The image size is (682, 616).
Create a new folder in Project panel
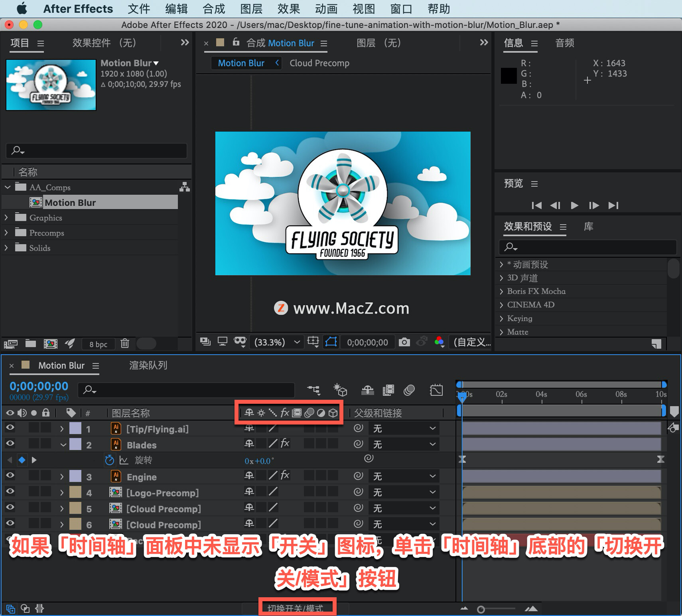point(31,343)
